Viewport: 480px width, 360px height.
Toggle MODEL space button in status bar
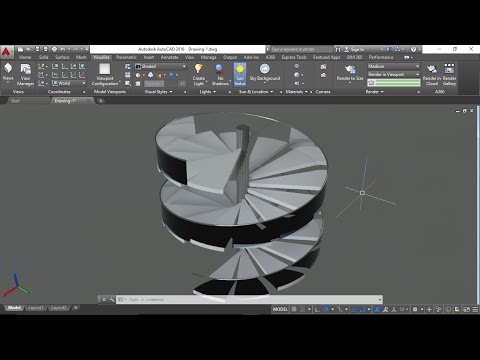coord(280,309)
